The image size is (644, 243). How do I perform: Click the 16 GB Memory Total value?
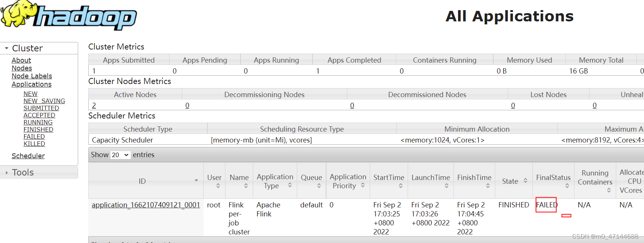579,71
